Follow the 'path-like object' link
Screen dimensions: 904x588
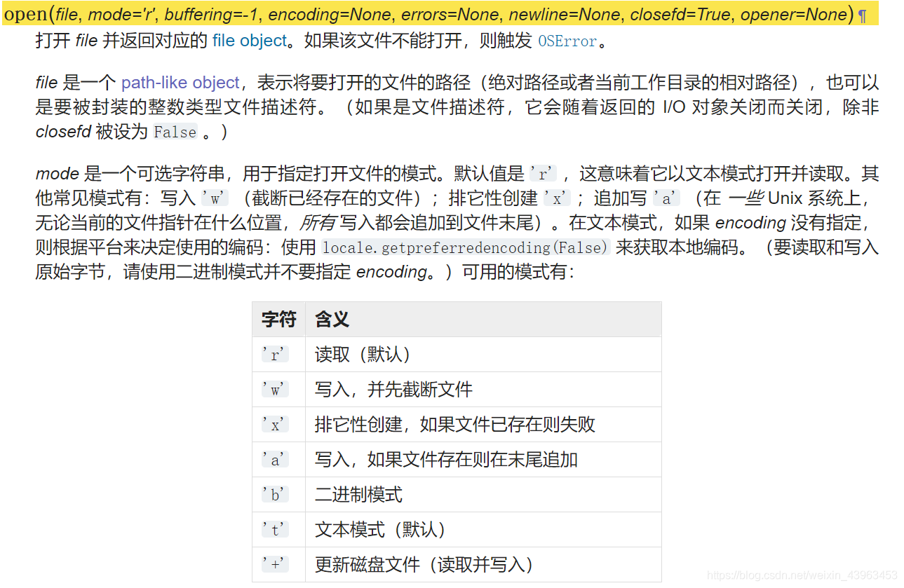(181, 83)
